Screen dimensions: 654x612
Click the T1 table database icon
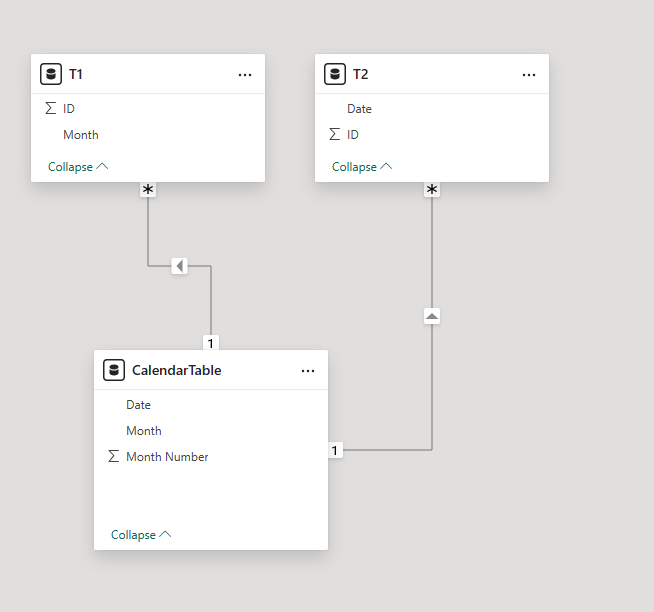(x=51, y=74)
